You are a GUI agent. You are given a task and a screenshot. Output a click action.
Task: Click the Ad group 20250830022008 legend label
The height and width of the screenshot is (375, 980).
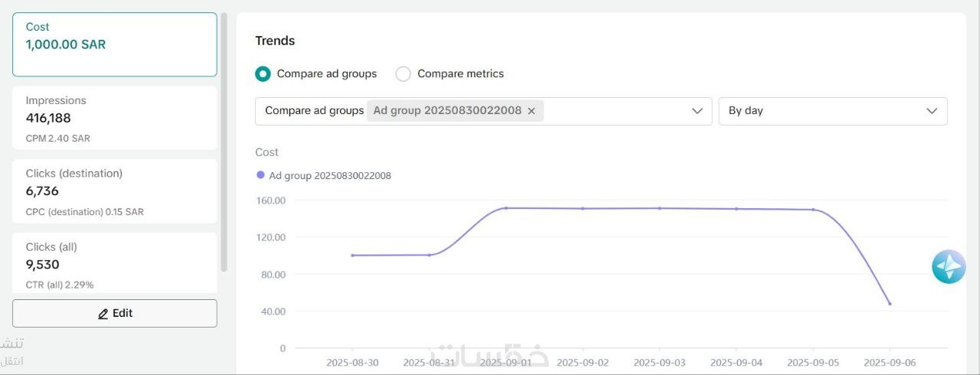tap(330, 176)
